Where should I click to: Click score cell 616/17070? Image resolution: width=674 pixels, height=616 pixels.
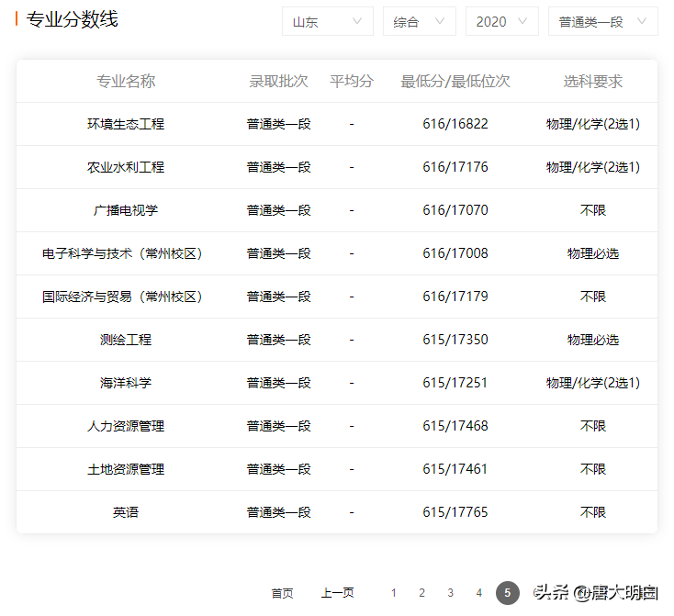coord(455,210)
